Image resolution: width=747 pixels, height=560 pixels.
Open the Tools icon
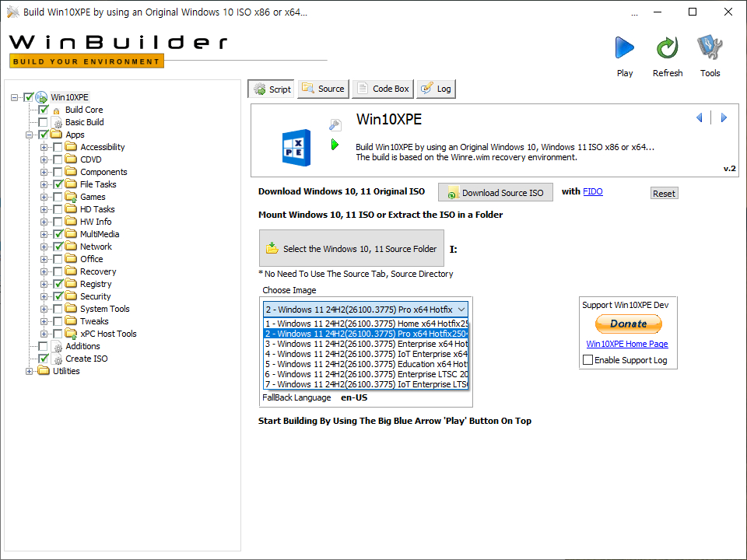pos(710,47)
